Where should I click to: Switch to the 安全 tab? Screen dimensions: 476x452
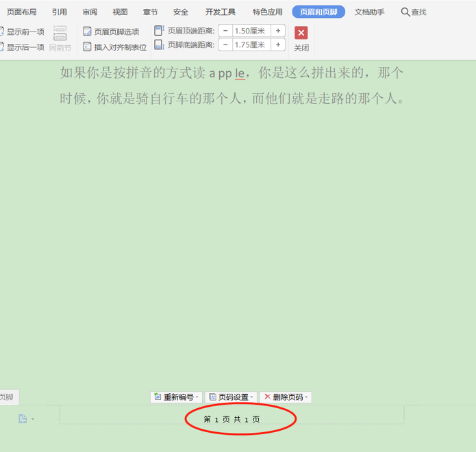click(x=181, y=12)
